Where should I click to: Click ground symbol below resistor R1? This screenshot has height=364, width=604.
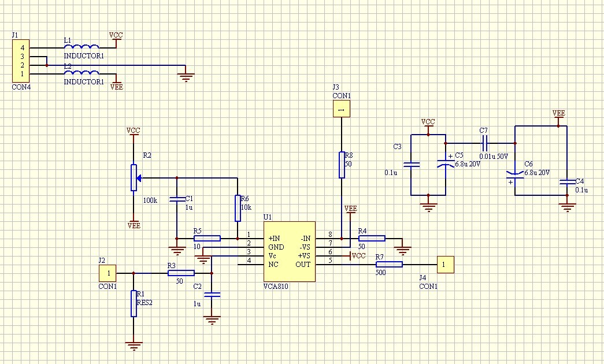tap(134, 346)
